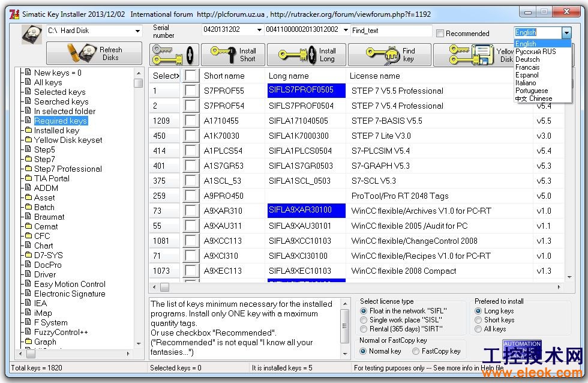Check the box for S7PROF54 row

[191, 106]
